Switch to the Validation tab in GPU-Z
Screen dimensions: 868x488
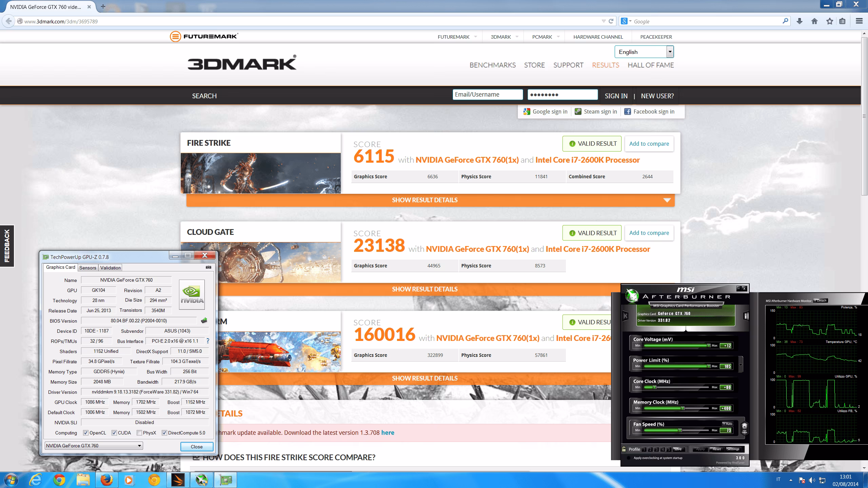[111, 268]
